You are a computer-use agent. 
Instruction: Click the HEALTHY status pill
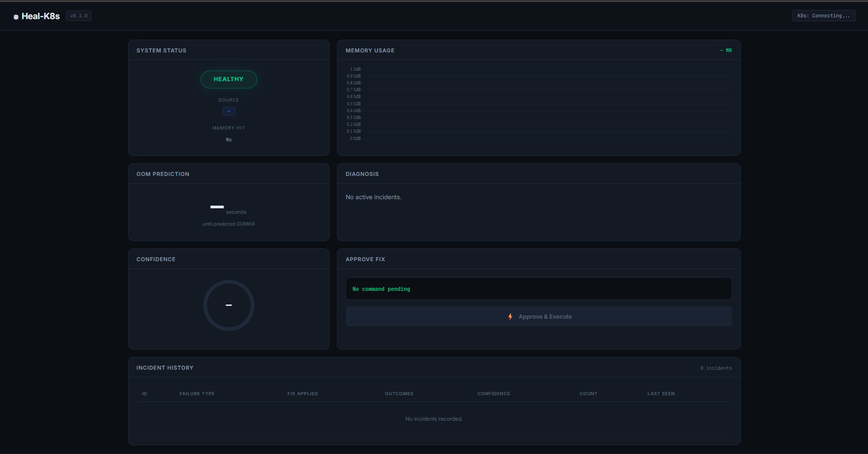tap(228, 79)
